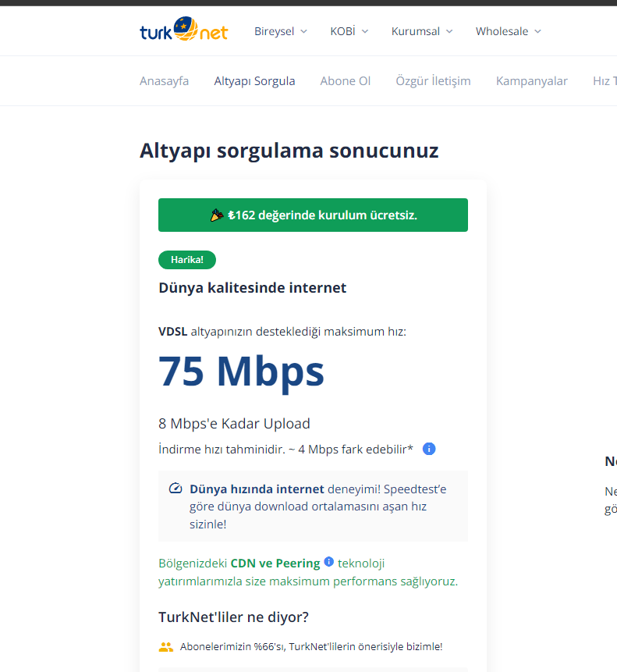Click the speedometer icon in info box
This screenshot has height=672, width=617.
click(176, 488)
